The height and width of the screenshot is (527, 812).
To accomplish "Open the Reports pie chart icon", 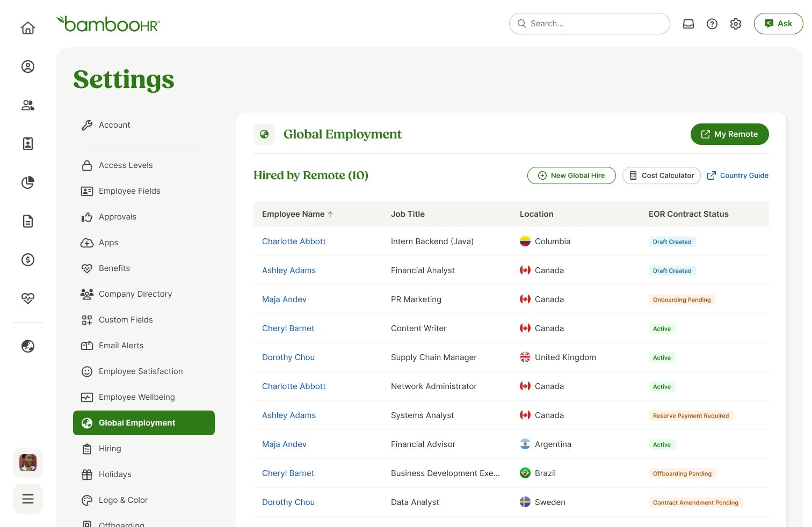I will coord(28,182).
